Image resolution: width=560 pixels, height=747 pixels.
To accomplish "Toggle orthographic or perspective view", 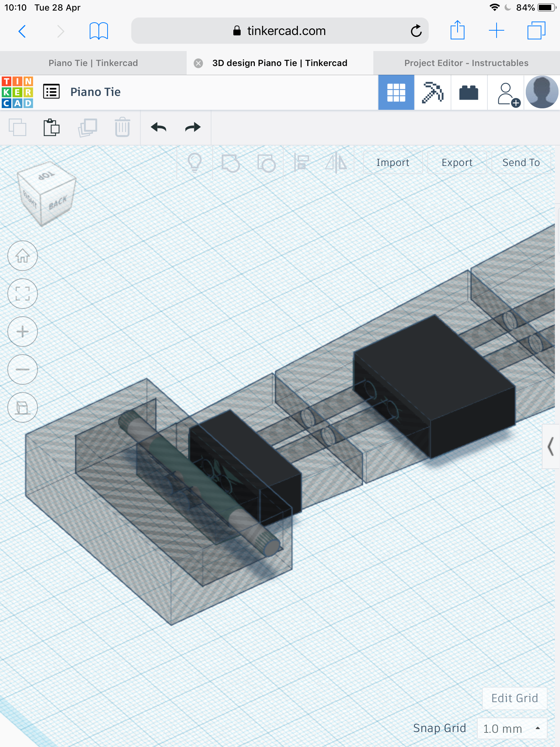I will coord(23,407).
